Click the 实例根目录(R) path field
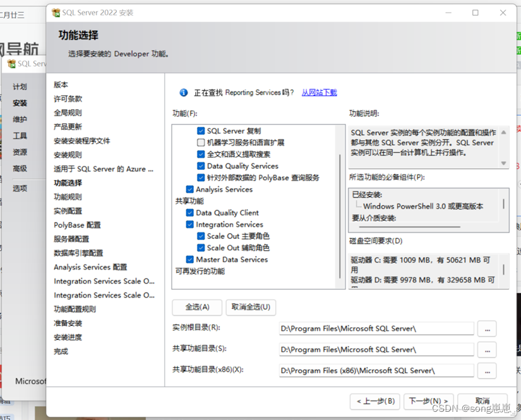Screen dimensions: 521x420 pyautogui.click(x=376, y=328)
